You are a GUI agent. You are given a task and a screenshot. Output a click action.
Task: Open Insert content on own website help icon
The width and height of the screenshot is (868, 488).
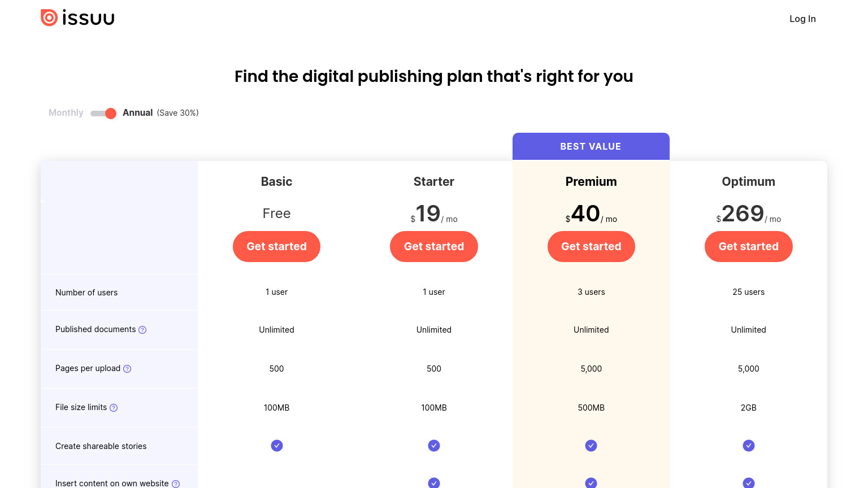click(176, 484)
